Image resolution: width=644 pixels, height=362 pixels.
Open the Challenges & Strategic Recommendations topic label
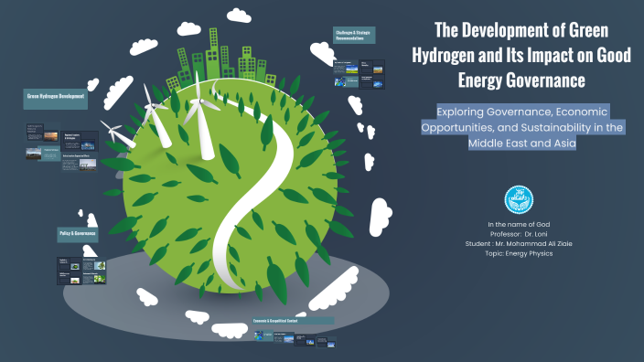pos(354,36)
